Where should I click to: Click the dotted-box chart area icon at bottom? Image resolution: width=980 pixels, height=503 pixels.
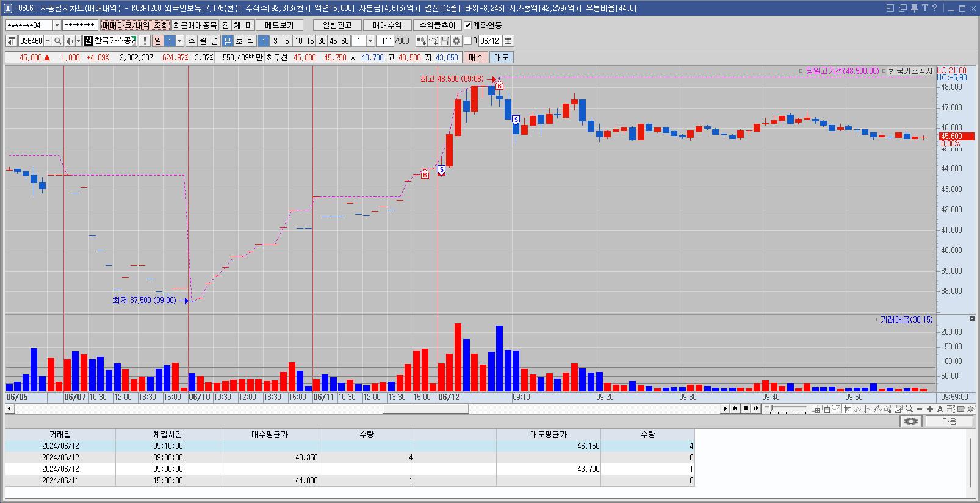837,408
